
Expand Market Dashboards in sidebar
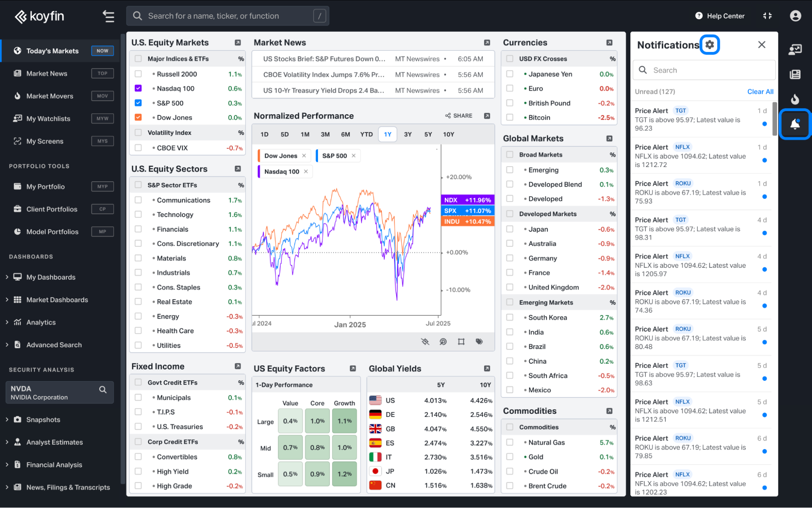pos(7,300)
